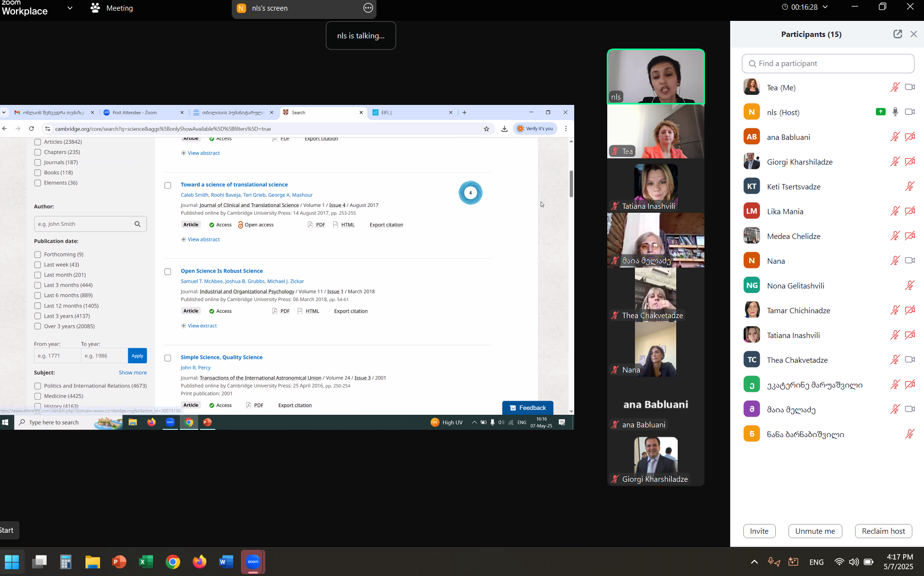Switch to the EIFL browser tab

point(412,112)
